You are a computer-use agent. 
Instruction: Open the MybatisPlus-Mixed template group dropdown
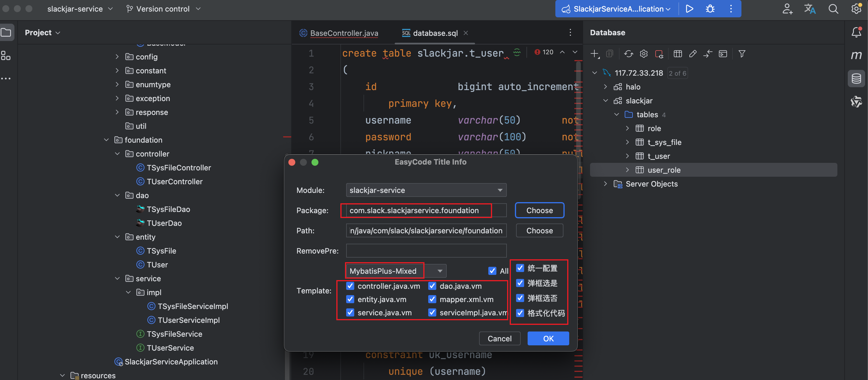[439, 271]
